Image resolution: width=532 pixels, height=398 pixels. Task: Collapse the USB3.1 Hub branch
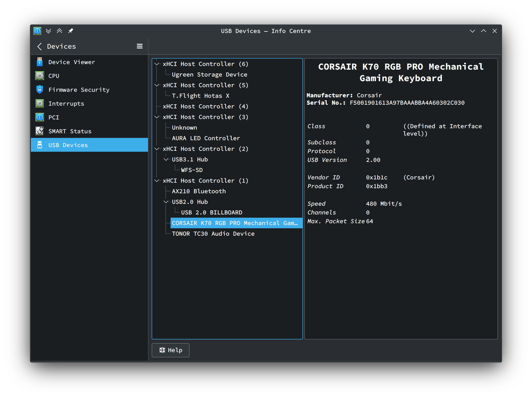pyautogui.click(x=166, y=159)
